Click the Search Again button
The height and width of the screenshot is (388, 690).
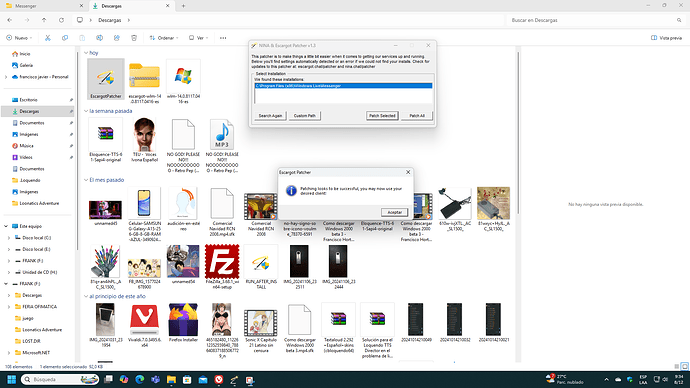(x=270, y=116)
